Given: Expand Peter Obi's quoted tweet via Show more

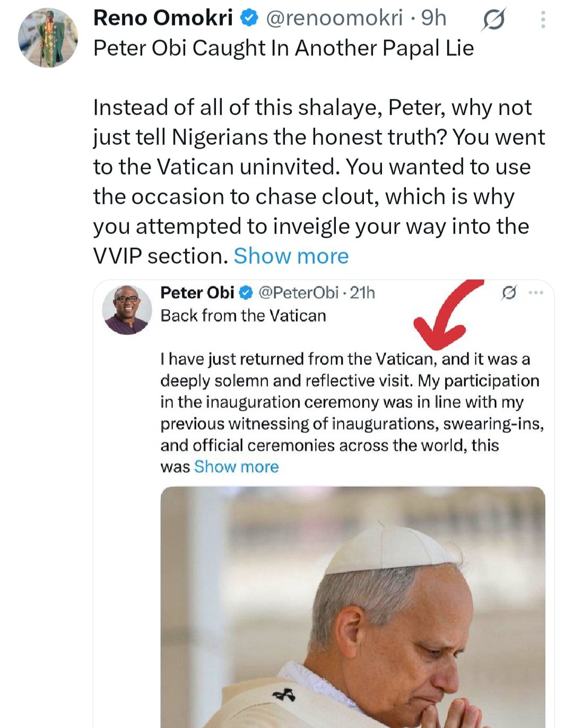Looking at the screenshot, I should coord(236,467).
